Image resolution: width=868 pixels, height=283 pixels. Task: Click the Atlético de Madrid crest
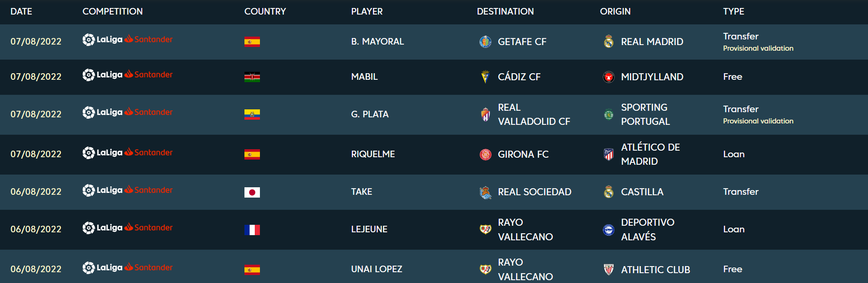pyautogui.click(x=609, y=154)
